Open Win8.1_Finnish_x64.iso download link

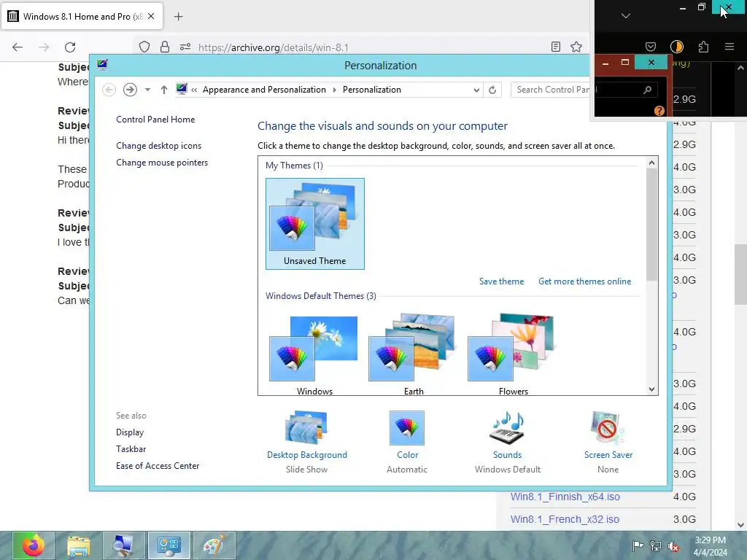tap(565, 497)
